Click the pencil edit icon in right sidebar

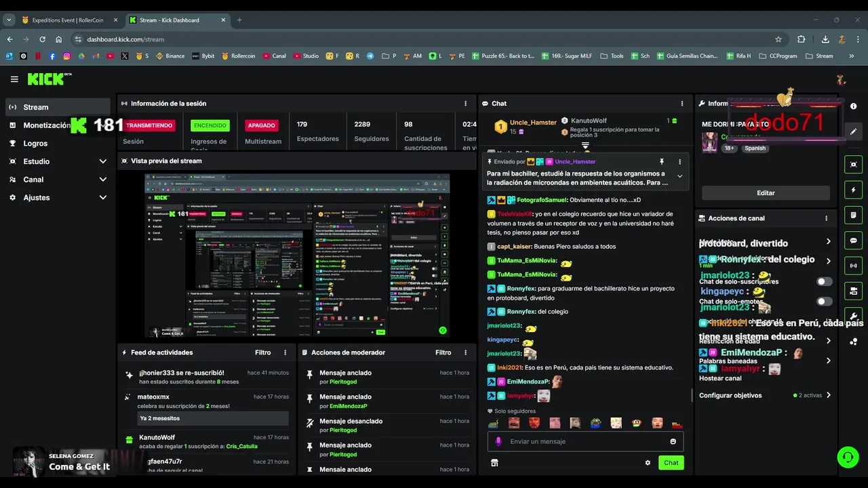[x=853, y=131]
